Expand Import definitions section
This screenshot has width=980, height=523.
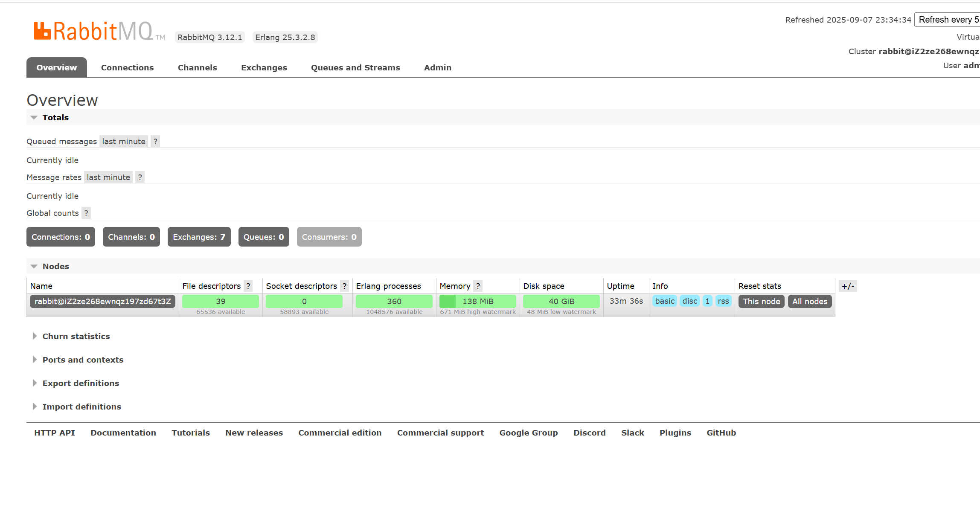(81, 407)
